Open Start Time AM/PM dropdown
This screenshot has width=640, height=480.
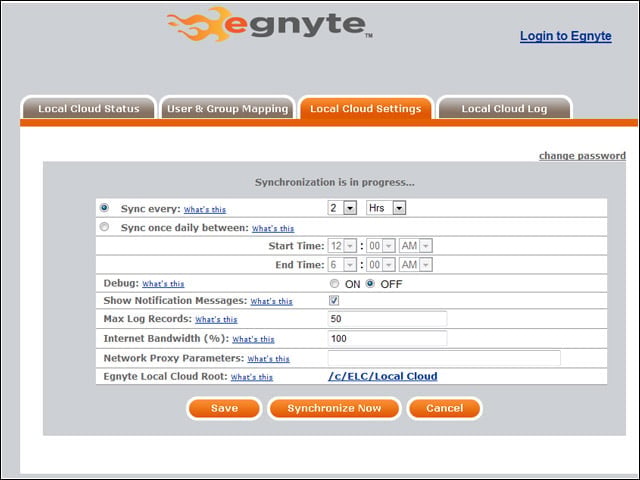[416, 246]
